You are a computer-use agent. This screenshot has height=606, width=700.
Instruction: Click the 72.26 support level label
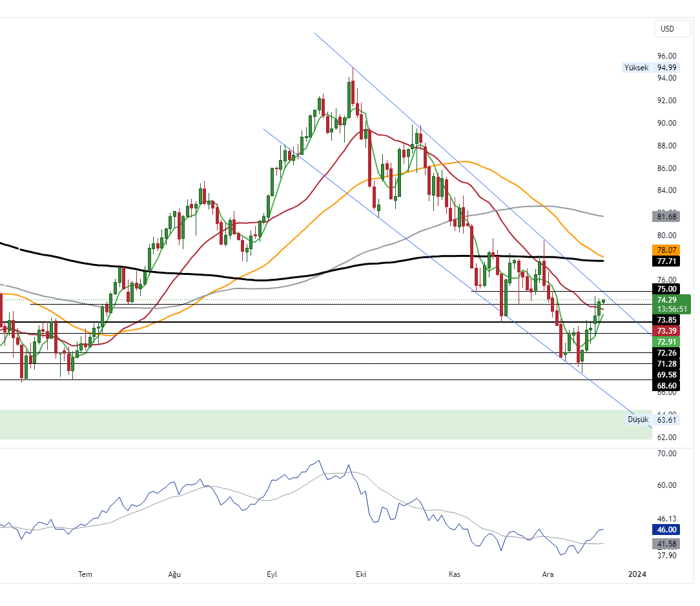[666, 353]
